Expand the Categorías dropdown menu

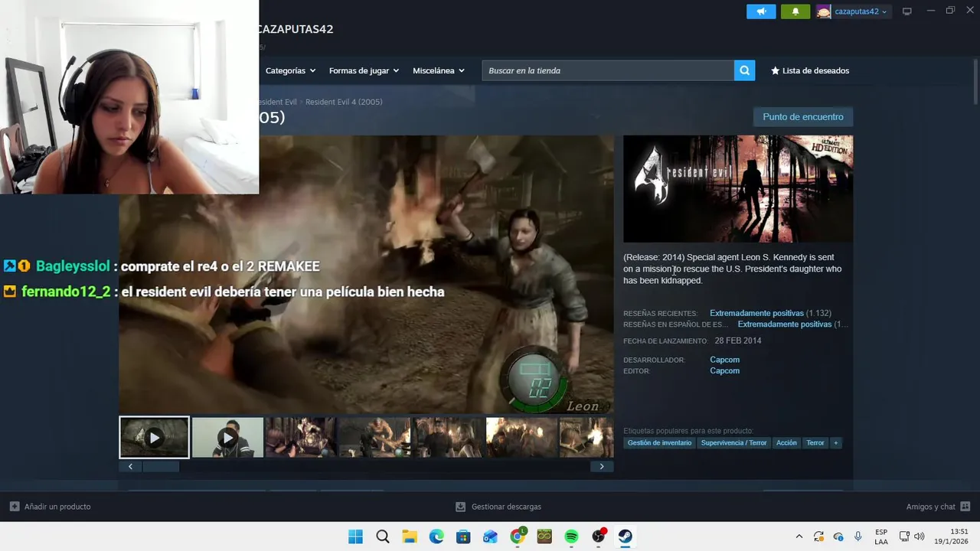pos(290,70)
